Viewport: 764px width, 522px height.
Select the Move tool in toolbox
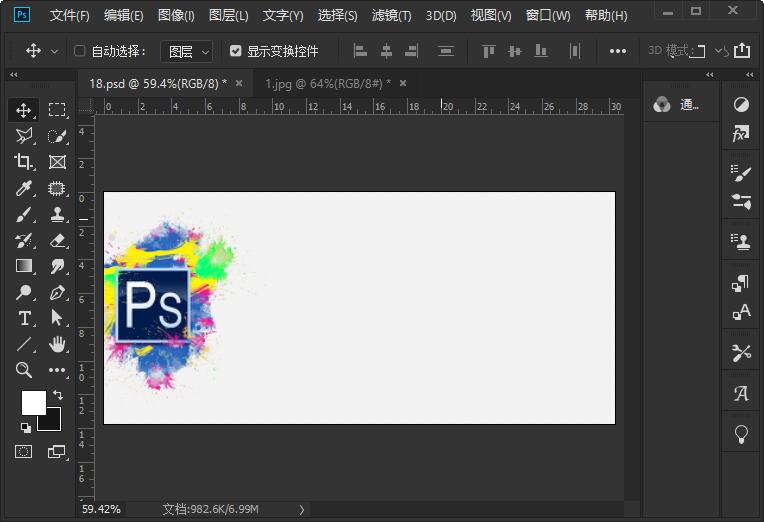coord(23,110)
